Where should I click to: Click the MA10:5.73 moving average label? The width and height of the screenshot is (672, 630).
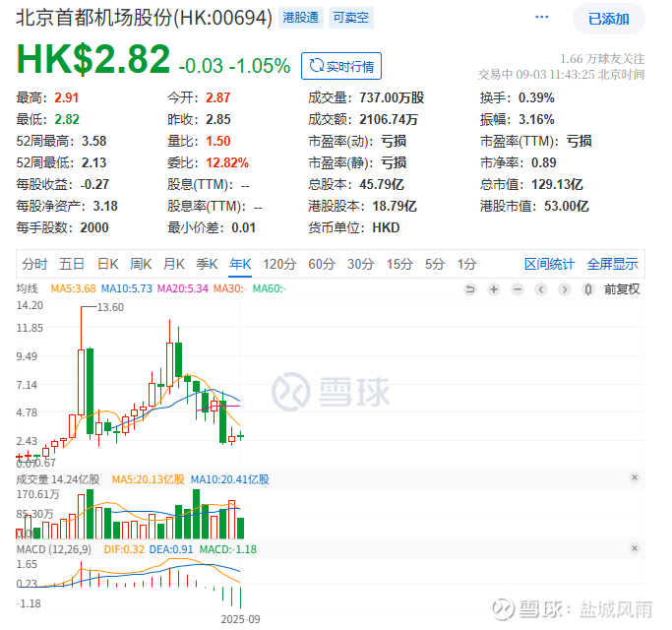pos(126,288)
